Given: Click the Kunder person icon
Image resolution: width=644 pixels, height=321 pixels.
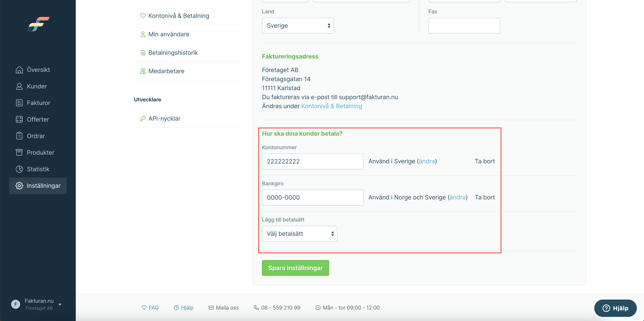Looking at the screenshot, I should 19,86.
